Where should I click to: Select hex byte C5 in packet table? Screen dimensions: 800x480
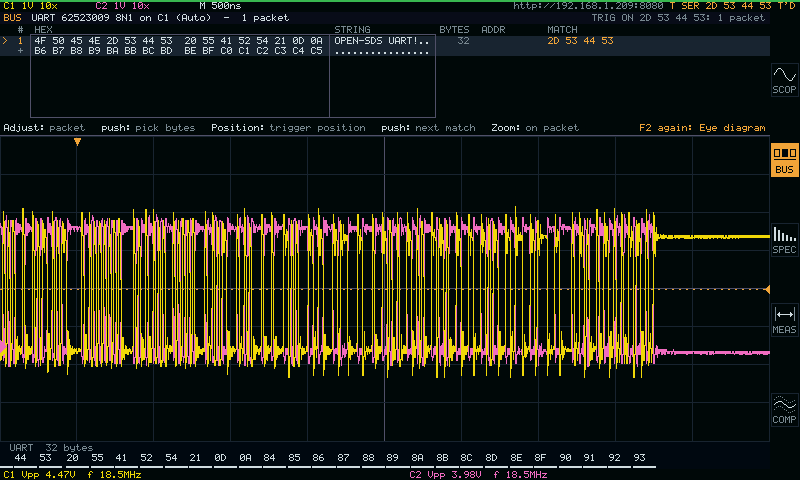tap(316, 50)
